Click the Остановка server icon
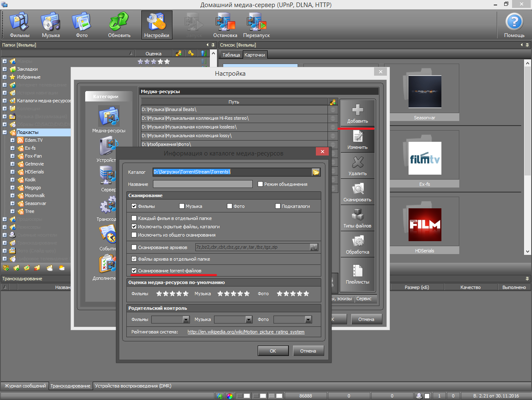The width and height of the screenshot is (532, 400). tap(225, 25)
